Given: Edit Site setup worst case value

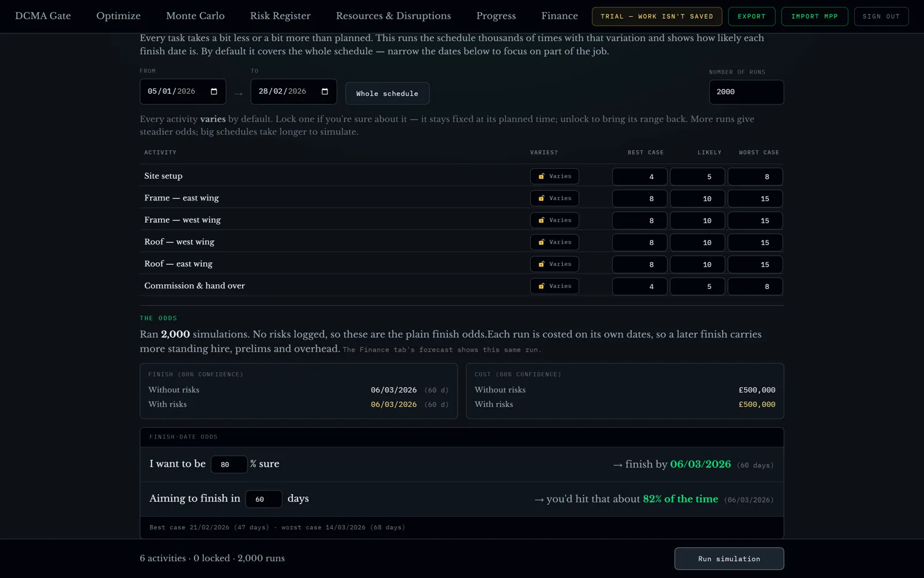Looking at the screenshot, I should [x=755, y=176].
